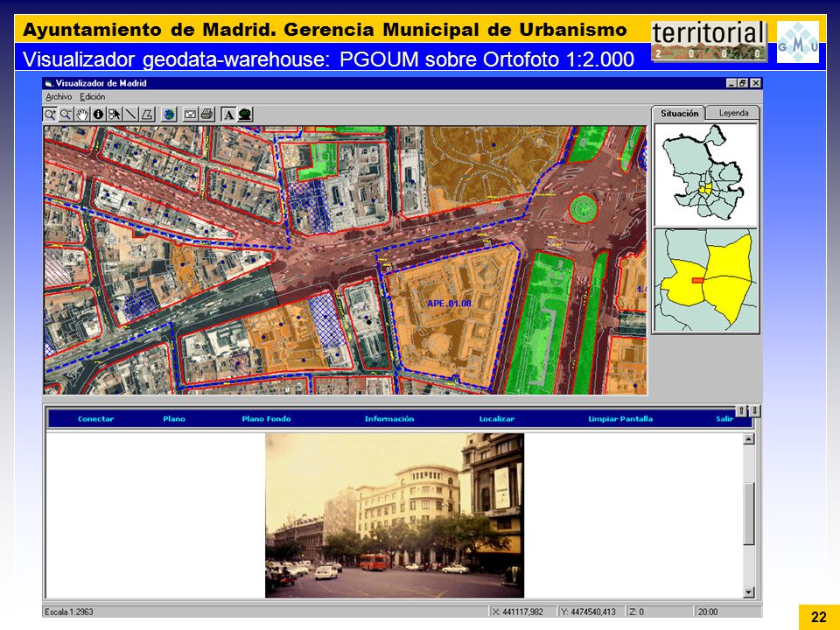Viewport: 840px width, 630px height.
Task: Click the Plano Fondo link
Action: [266, 419]
